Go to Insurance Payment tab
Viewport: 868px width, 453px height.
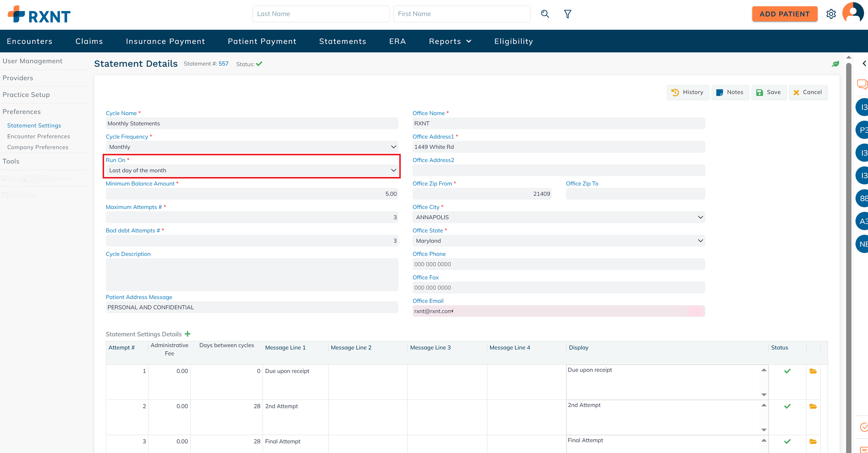(x=165, y=41)
